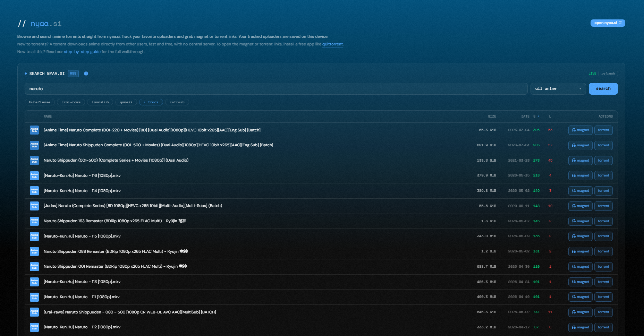Open the all anime category dropdown

(x=558, y=89)
